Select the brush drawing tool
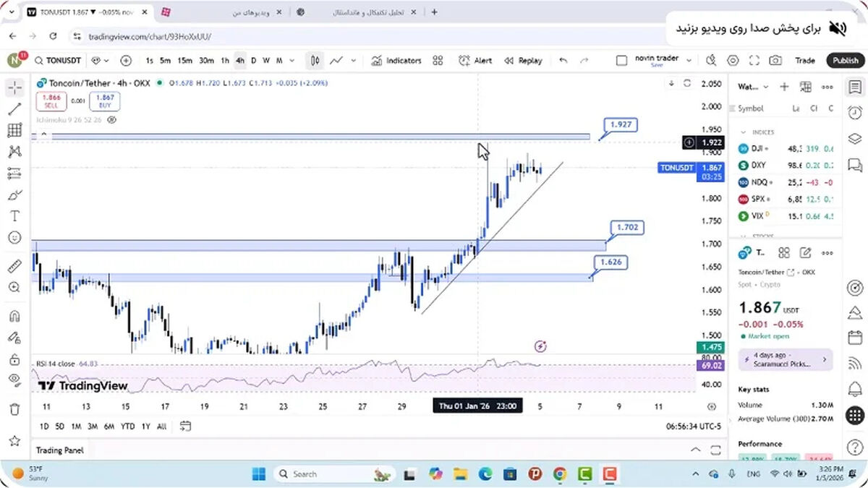 click(14, 194)
